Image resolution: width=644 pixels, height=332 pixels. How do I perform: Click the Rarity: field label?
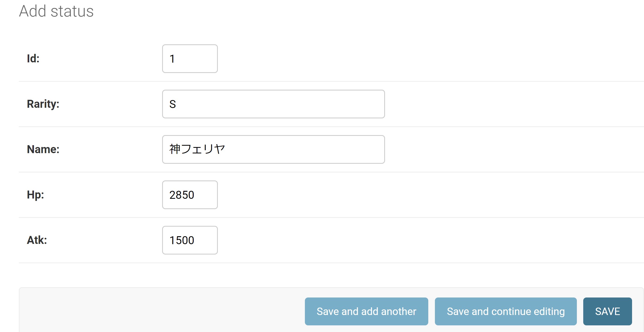(x=43, y=104)
